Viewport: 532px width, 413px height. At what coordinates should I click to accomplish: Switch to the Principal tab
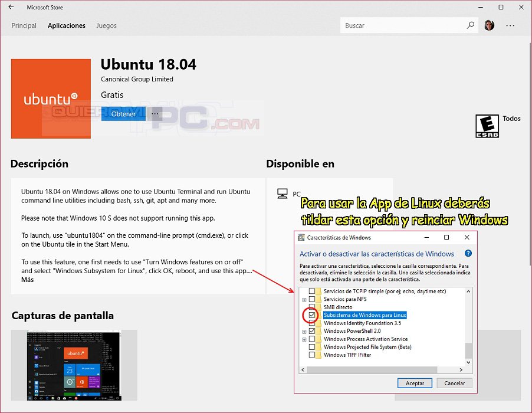[24, 25]
